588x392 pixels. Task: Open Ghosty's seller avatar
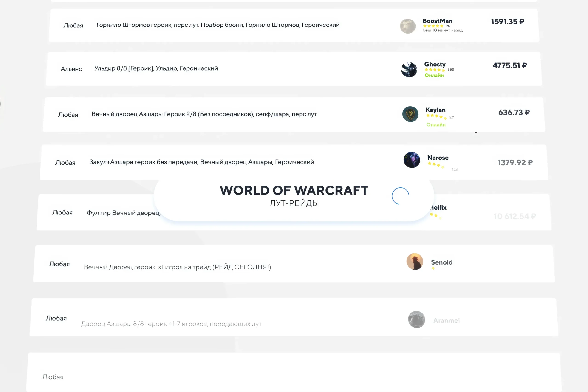409,70
